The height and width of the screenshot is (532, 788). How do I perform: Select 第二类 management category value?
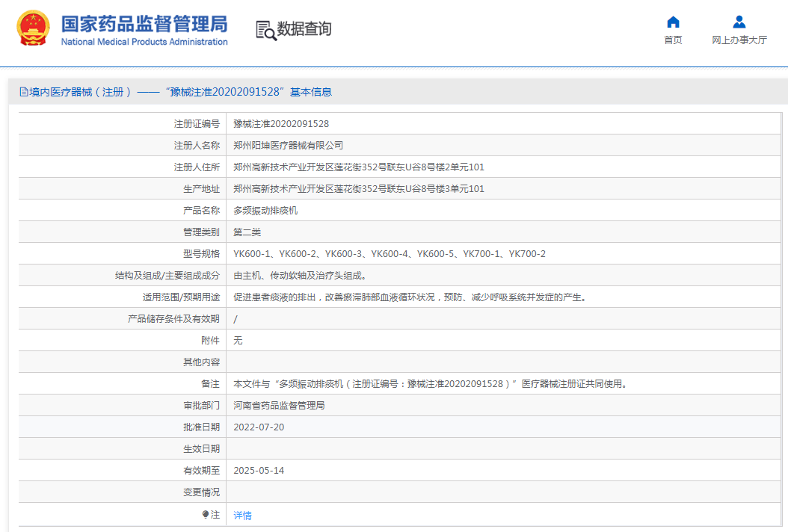(x=247, y=232)
